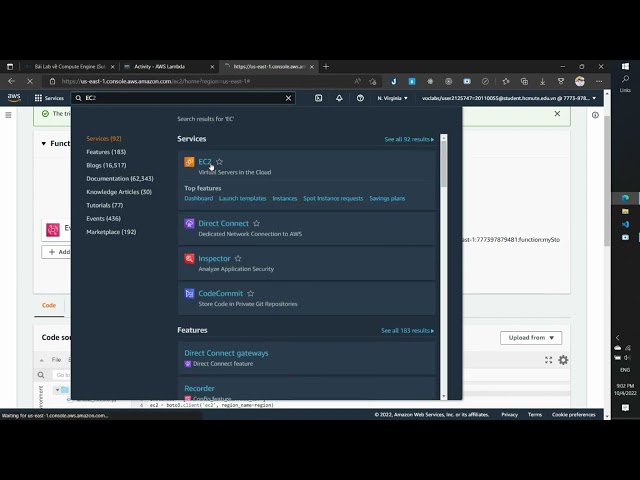This screenshot has width=640, height=480.
Task: Clear the AWS search box
Action: click(288, 98)
